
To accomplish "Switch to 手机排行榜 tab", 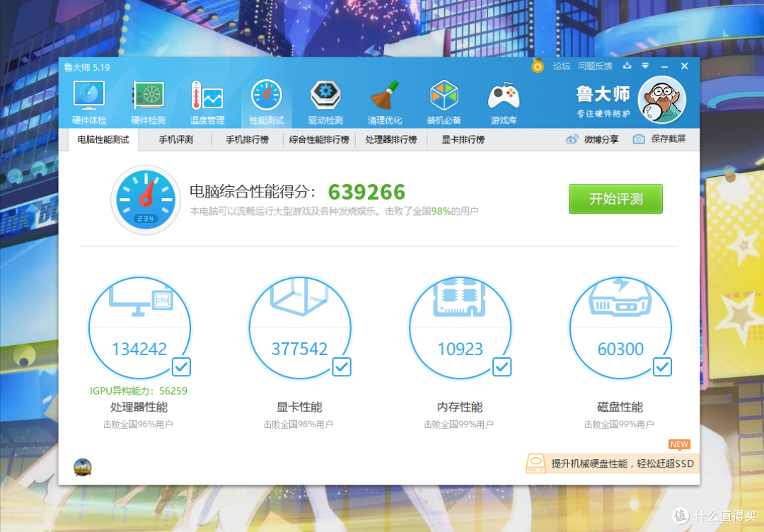I will click(247, 140).
